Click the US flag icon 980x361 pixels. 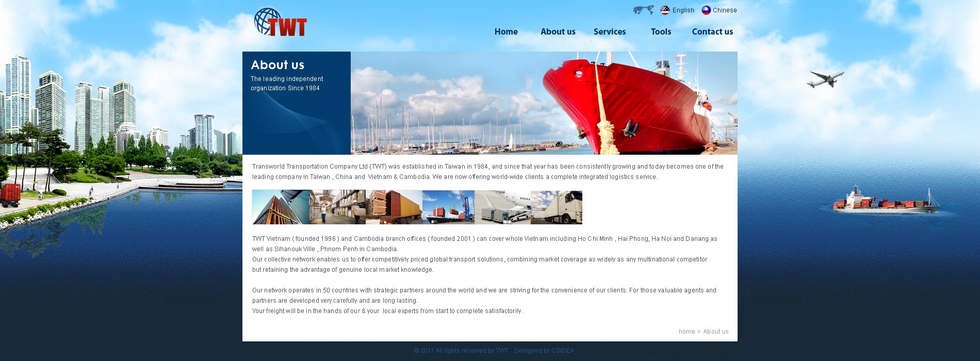[665, 10]
